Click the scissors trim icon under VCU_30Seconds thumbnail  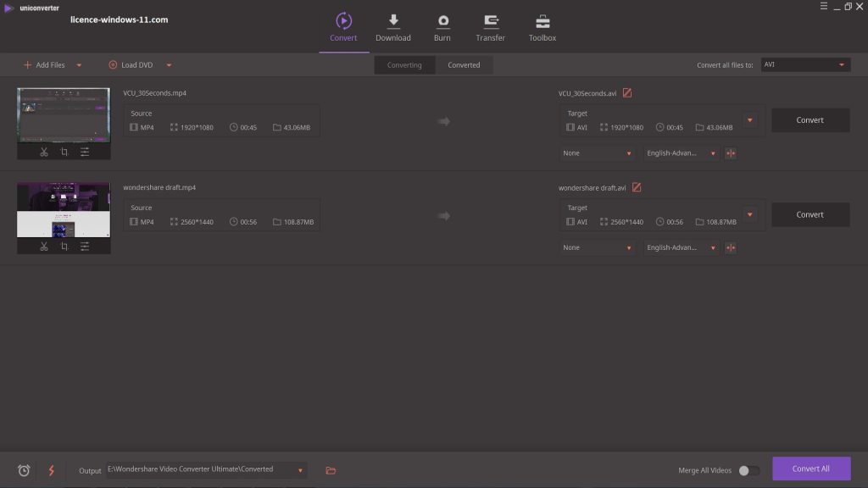[x=44, y=152]
